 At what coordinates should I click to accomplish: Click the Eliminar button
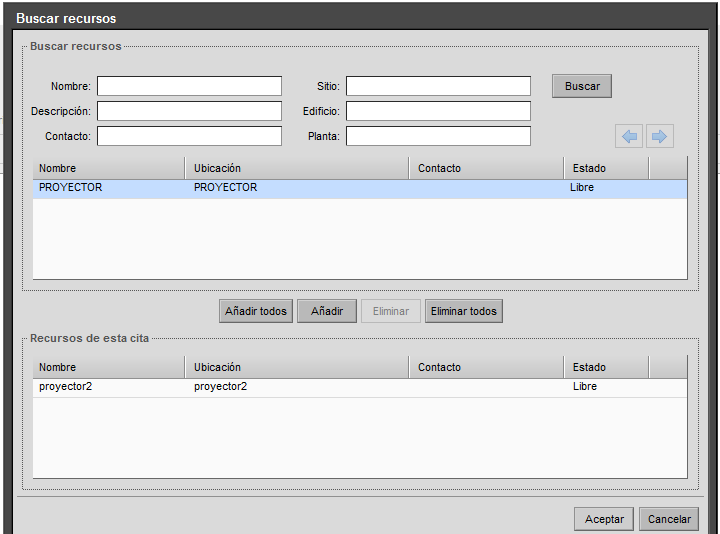391,311
